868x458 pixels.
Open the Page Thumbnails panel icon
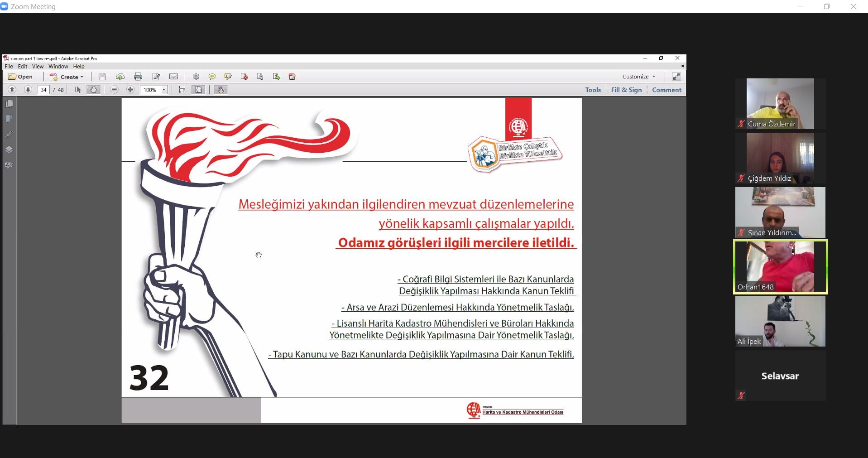(x=9, y=104)
